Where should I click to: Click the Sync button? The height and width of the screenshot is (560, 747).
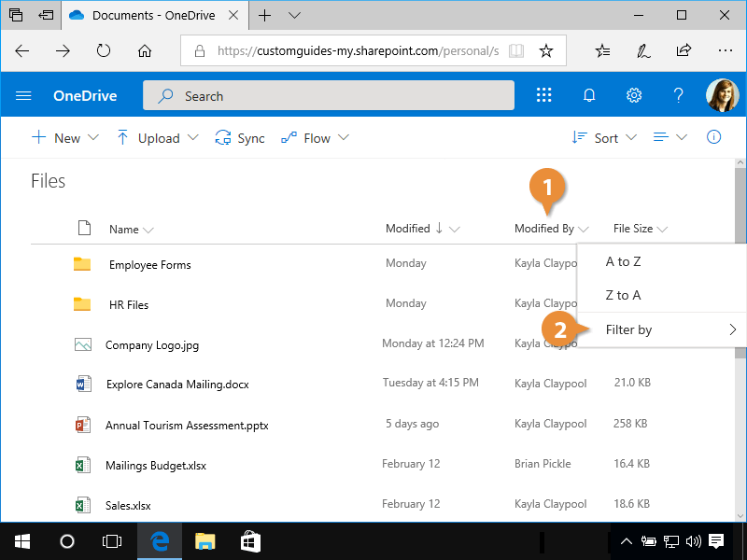point(240,137)
